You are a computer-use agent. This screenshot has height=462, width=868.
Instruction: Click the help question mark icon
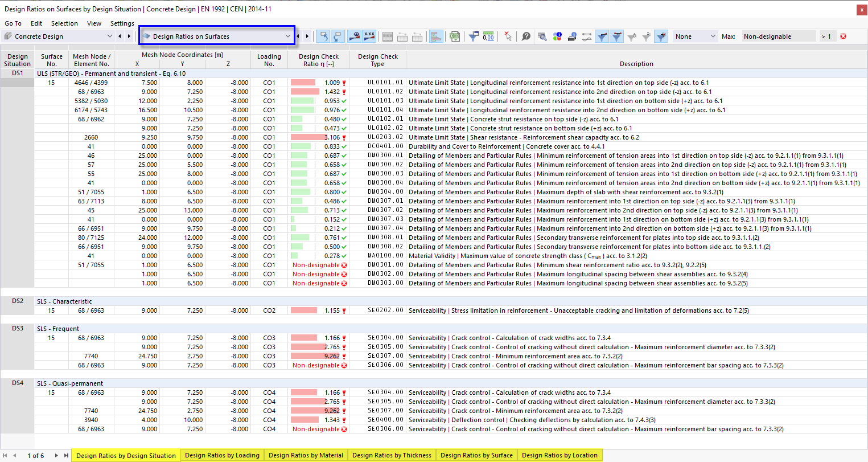(x=526, y=36)
